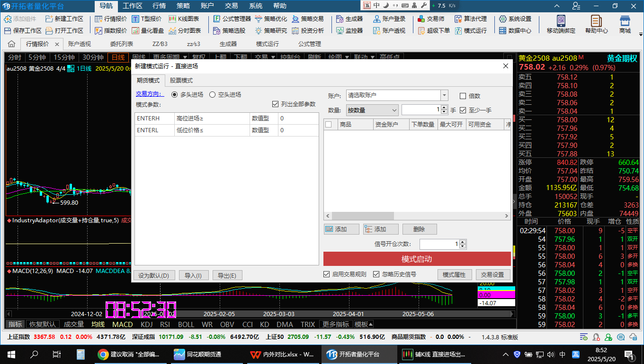Open 交易 menu in menu bar
644x364 pixels.
pyautogui.click(x=232, y=6)
